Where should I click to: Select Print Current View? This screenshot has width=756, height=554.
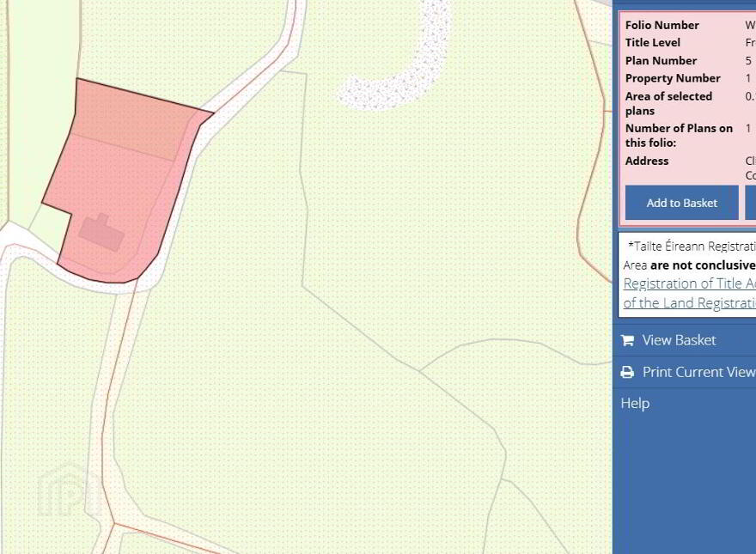699,372
